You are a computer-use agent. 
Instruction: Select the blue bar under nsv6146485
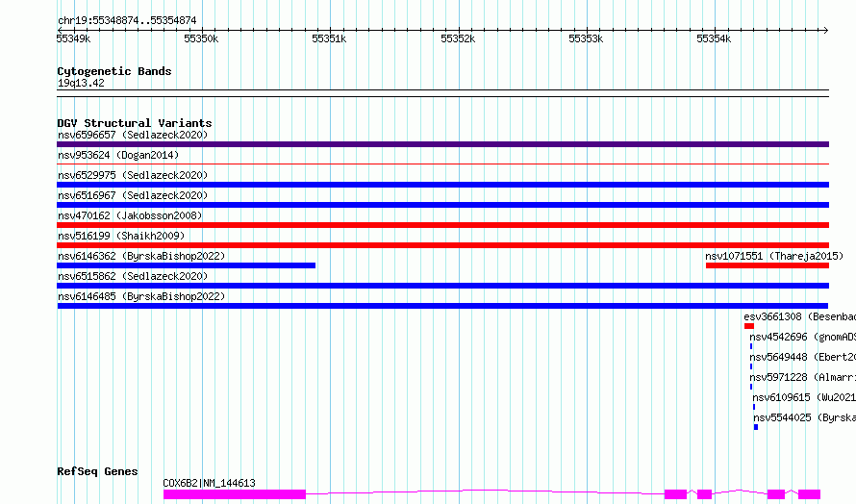pos(442,306)
